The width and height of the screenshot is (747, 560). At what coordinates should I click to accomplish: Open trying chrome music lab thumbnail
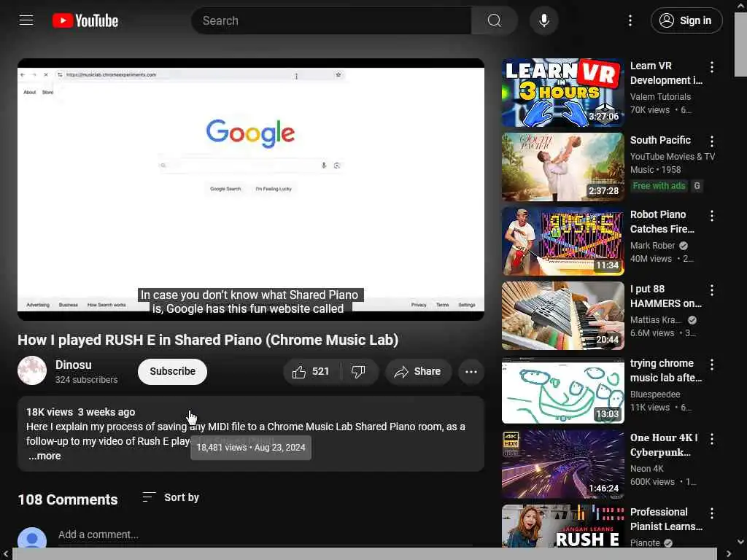coord(562,390)
